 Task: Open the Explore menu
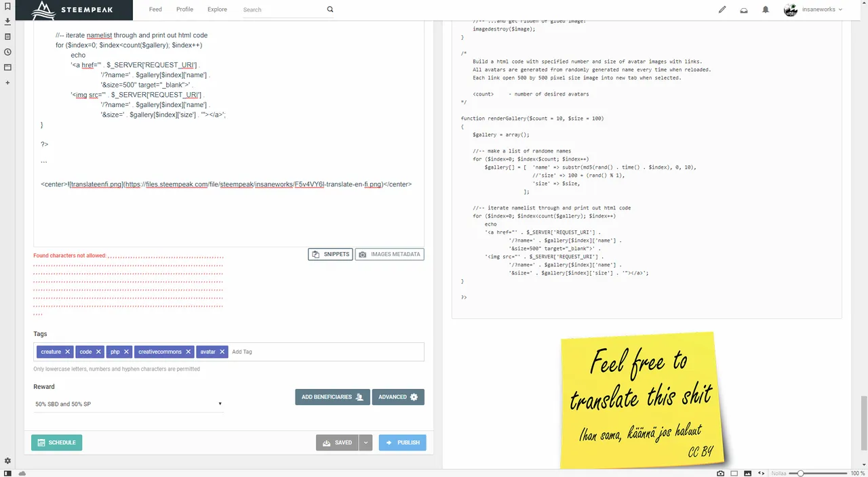click(217, 9)
